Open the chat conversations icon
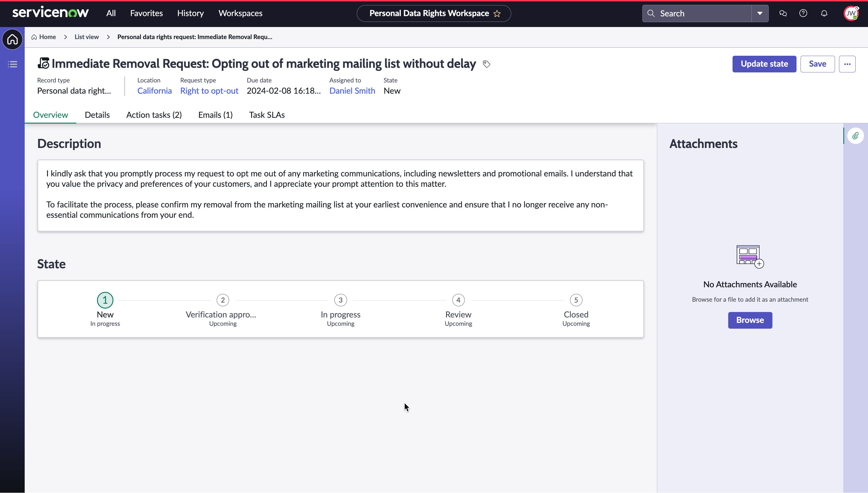This screenshot has height=493, width=868. 783,13
